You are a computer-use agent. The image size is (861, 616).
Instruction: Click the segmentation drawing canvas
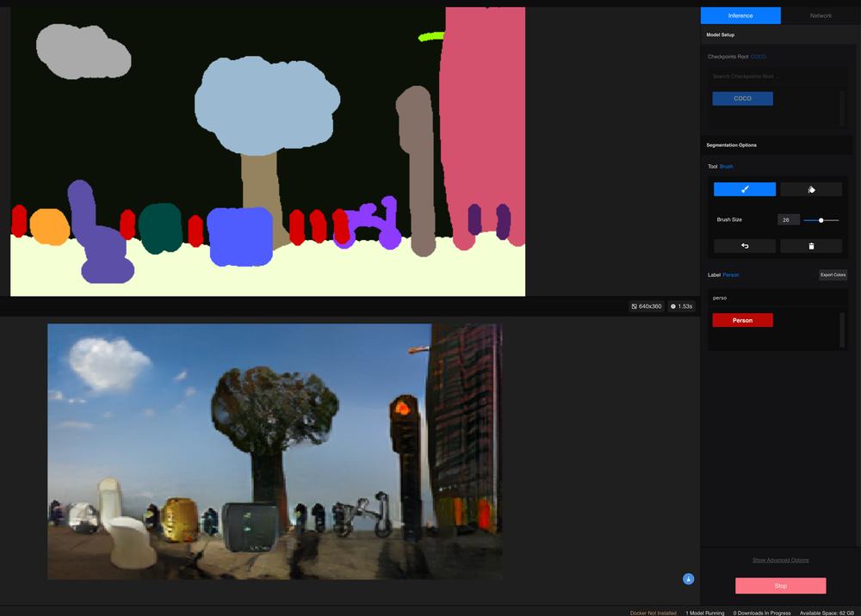tap(268, 151)
